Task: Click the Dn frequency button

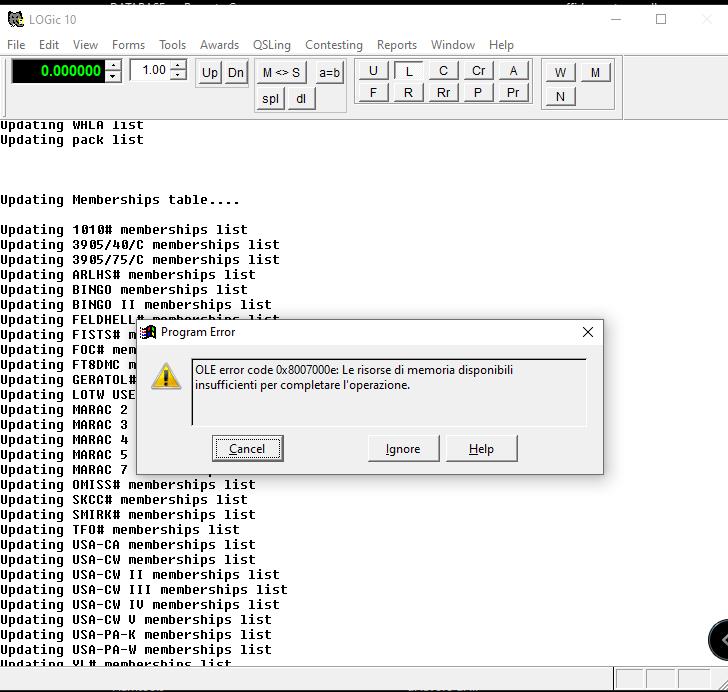Action: coord(236,72)
